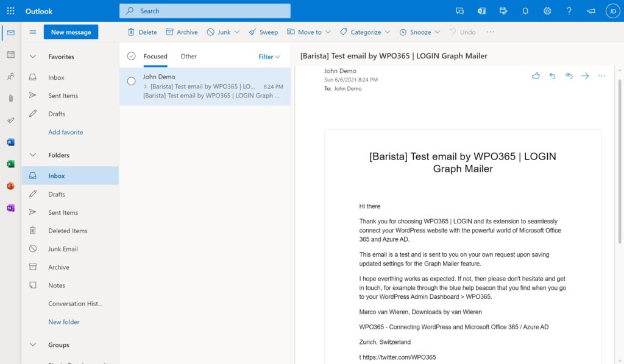
Task: Expand the conversation thread chevron
Action: (146, 86)
